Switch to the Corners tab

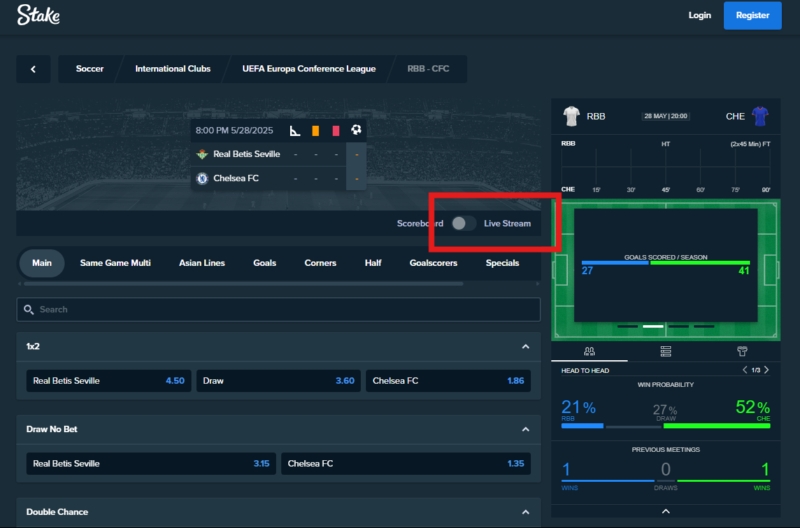coord(320,263)
